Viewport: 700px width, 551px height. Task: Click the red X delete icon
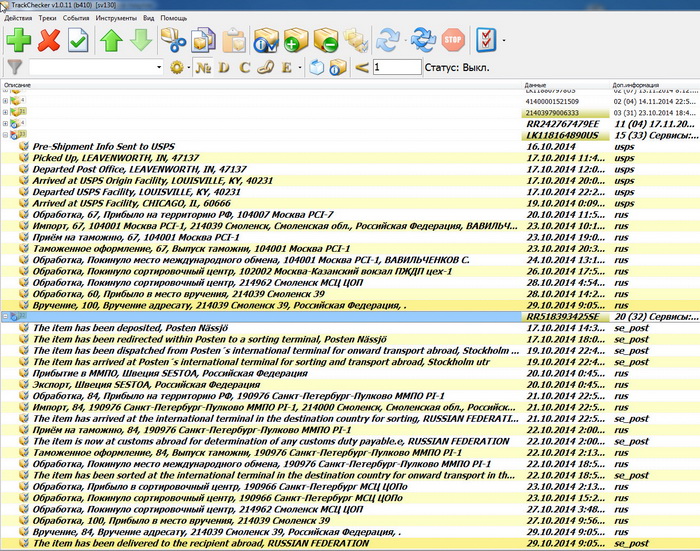pos(49,40)
